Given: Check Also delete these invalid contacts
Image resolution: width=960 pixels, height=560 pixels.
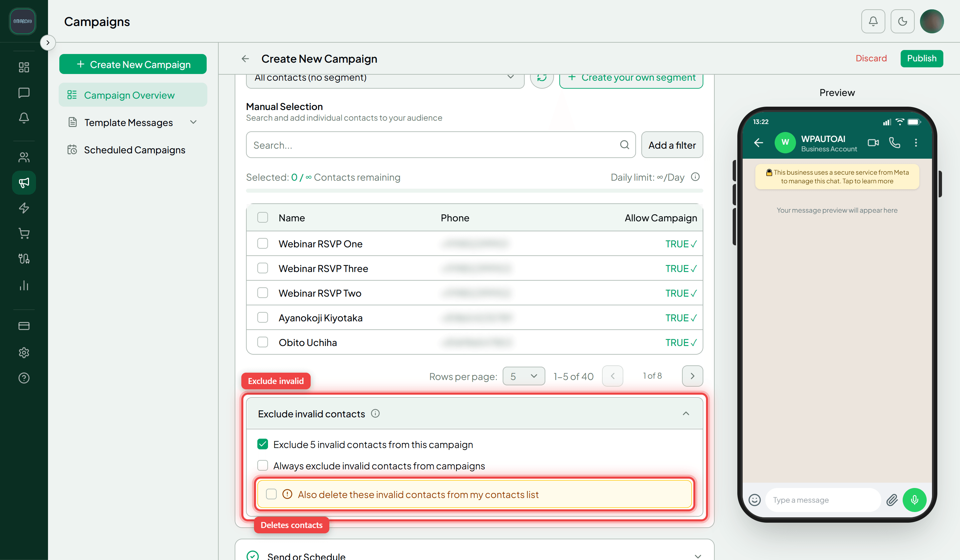Looking at the screenshot, I should point(271,494).
